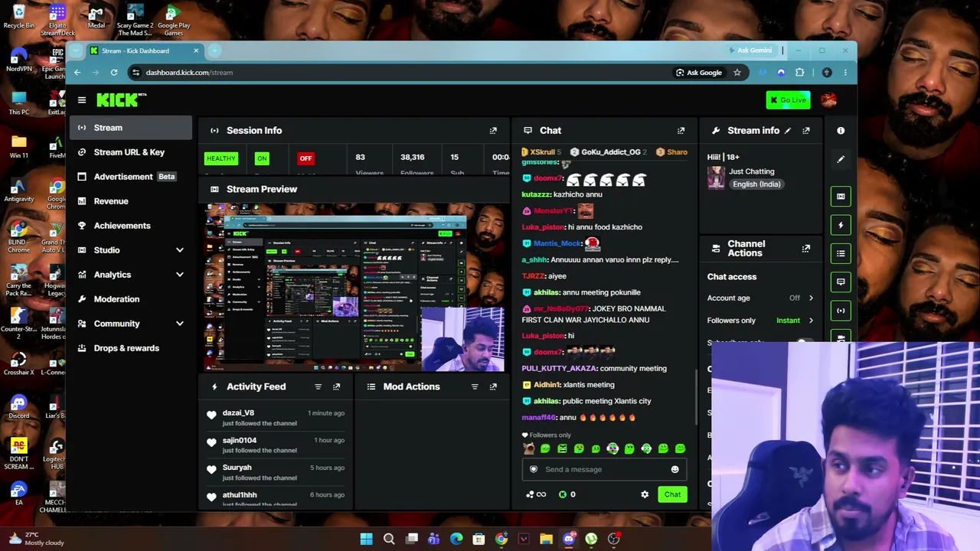Screen dimensions: 980x551
Task: Click the GoKu_Addict_OG leaderboard entry
Action: click(x=610, y=152)
